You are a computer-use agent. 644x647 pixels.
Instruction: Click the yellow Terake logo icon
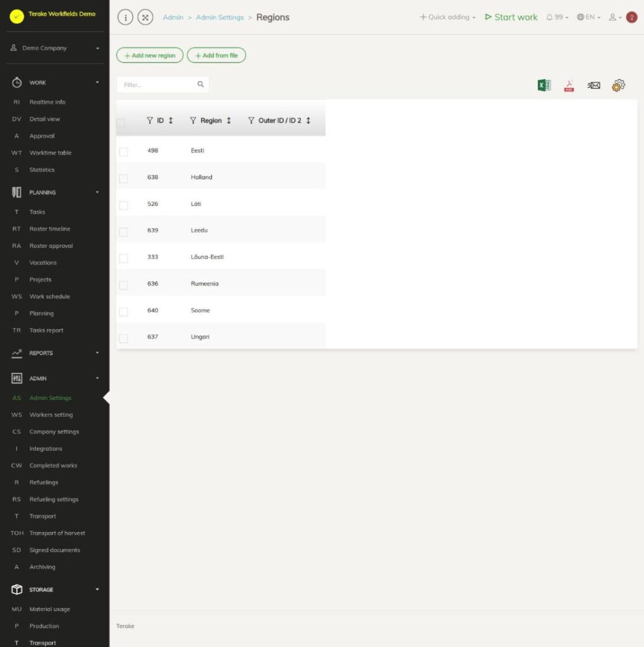(x=17, y=16)
